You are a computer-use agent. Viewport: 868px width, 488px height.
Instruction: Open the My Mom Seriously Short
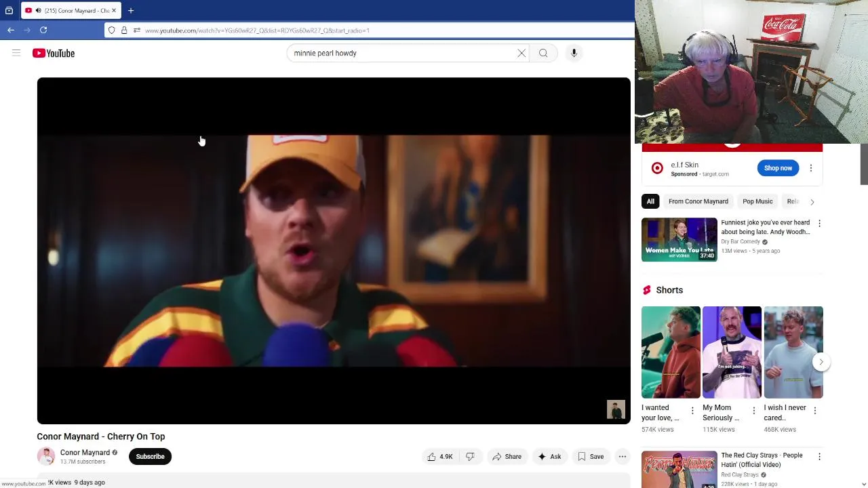point(732,352)
